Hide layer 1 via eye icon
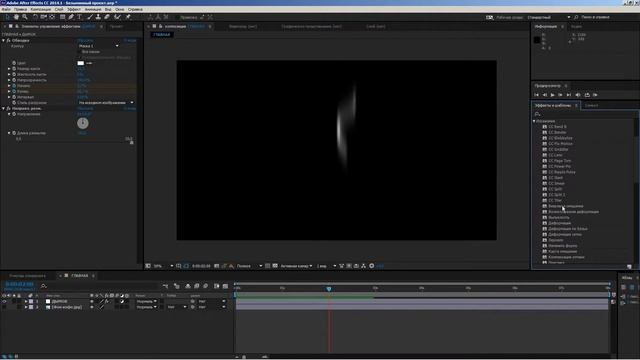The height and width of the screenshot is (360, 640). (4, 302)
